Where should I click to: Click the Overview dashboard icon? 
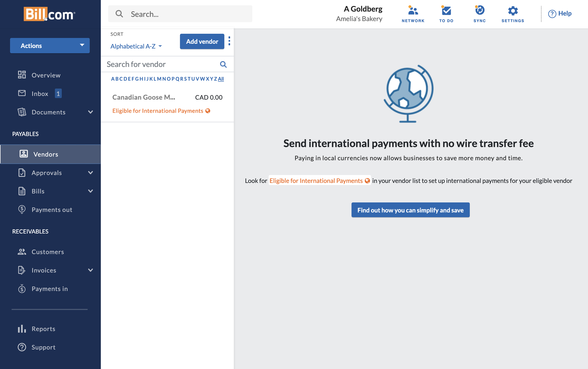click(x=22, y=75)
